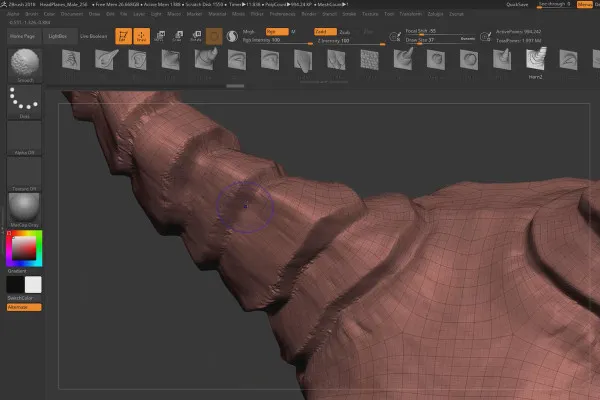Click the Scale transform icon
The width and height of the screenshot is (600, 400).
178,36
